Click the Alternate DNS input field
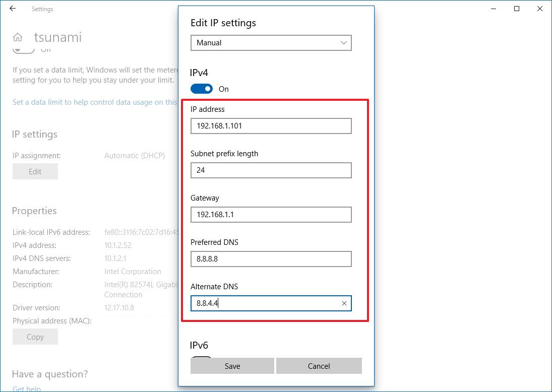This screenshot has height=392, width=552. [271, 303]
